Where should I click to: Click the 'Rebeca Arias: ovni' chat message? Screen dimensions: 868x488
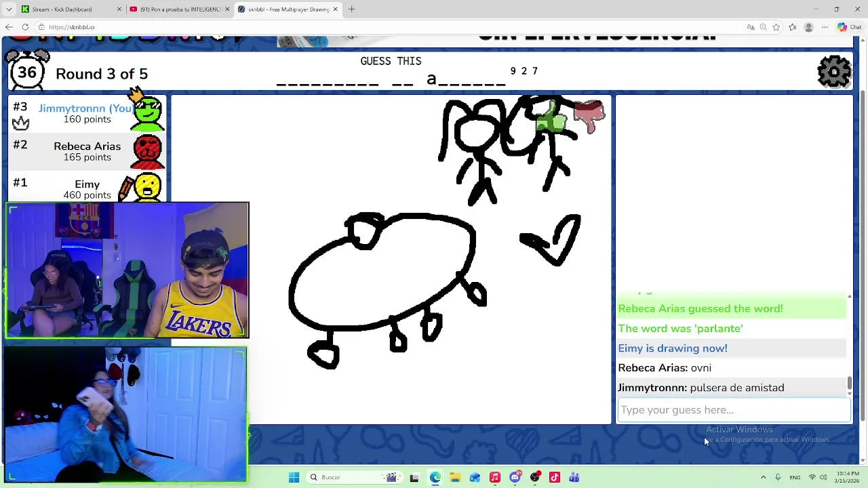[665, 368]
